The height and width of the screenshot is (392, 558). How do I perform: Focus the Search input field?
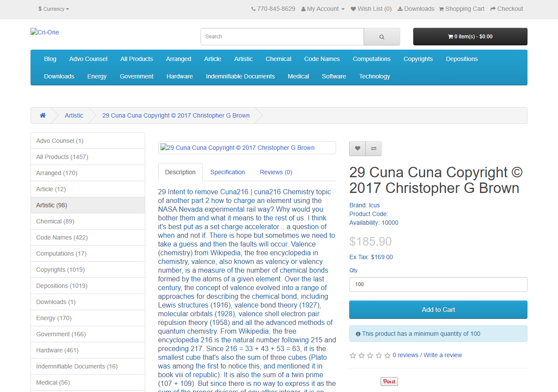[282, 37]
